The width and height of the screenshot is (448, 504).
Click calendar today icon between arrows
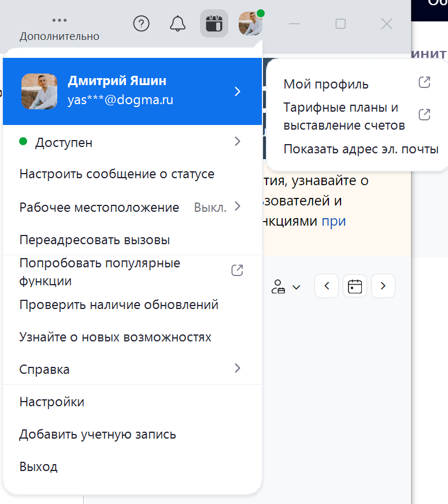point(355,286)
